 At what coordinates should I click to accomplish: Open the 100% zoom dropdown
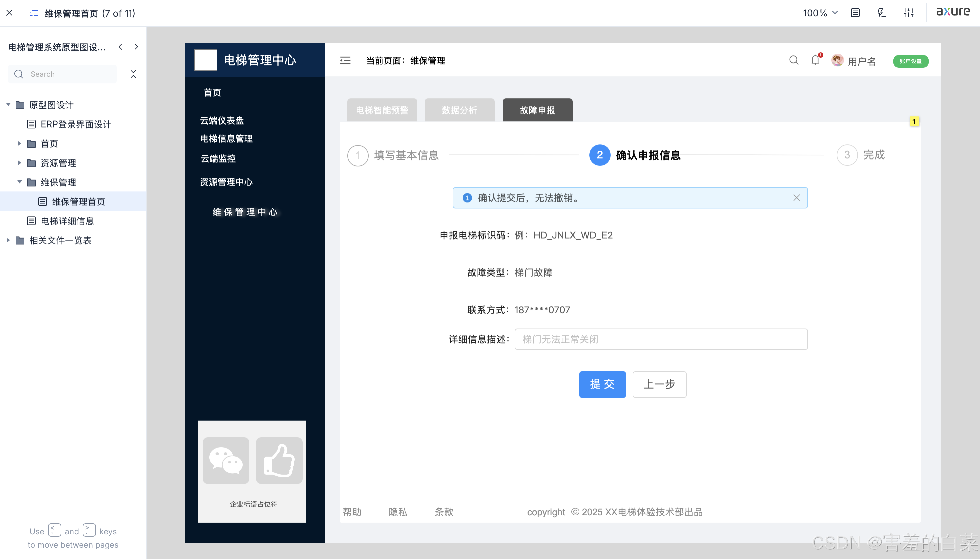coord(820,13)
